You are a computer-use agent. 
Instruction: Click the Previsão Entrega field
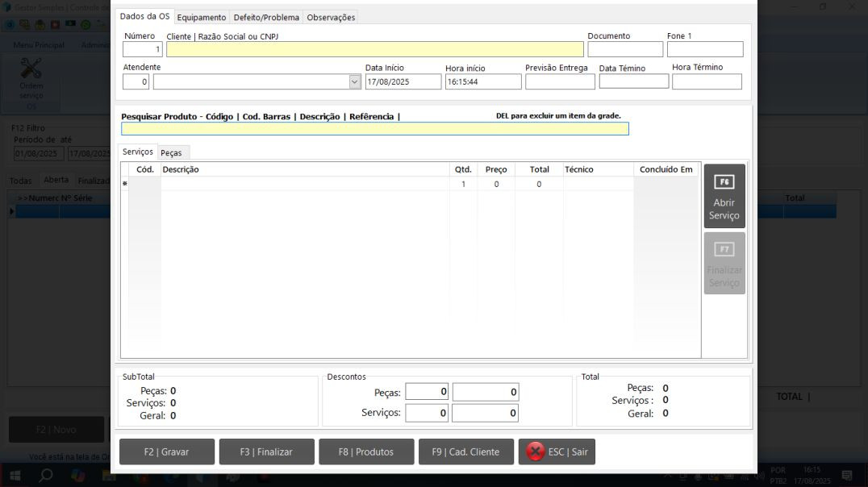[x=560, y=81]
